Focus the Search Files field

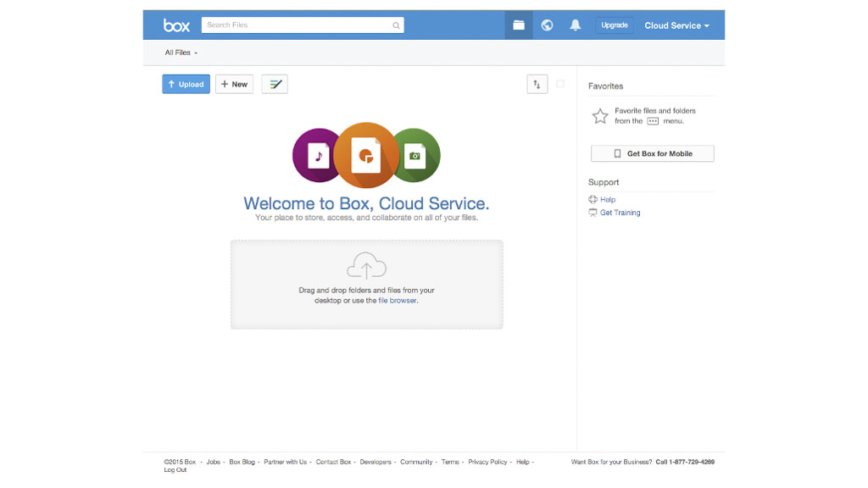click(297, 25)
